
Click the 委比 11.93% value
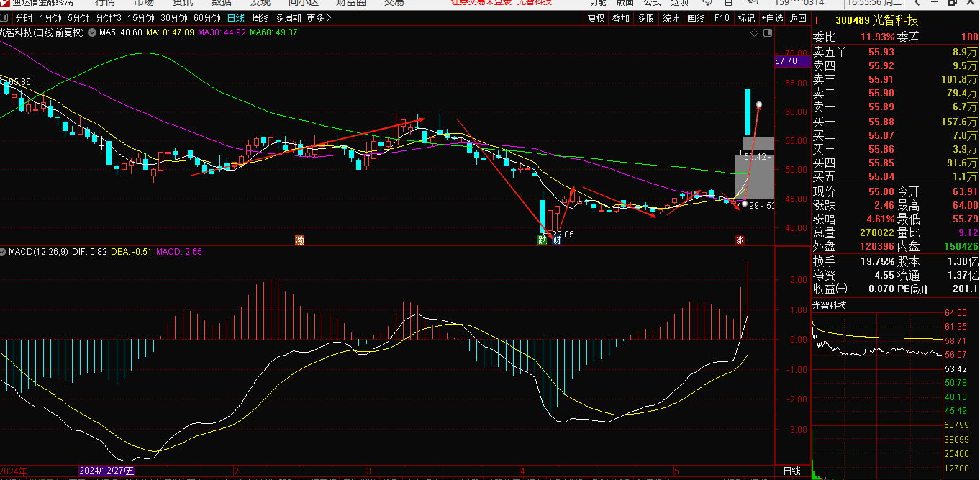(x=877, y=37)
